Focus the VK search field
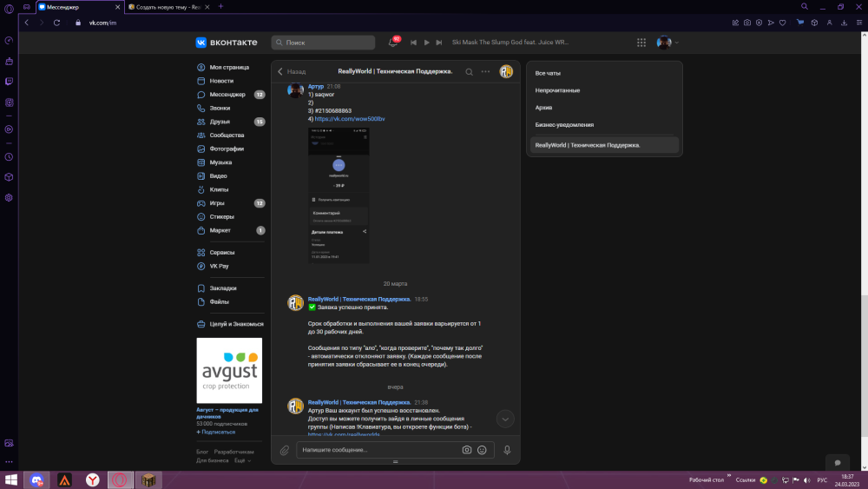This screenshot has height=489, width=868. pos(323,43)
